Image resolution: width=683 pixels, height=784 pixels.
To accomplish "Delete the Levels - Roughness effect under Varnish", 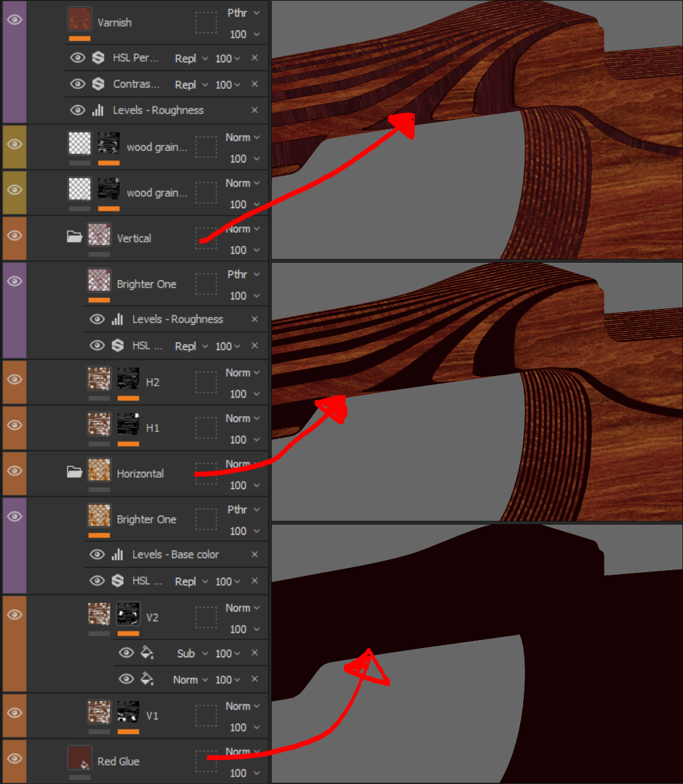I will click(254, 110).
